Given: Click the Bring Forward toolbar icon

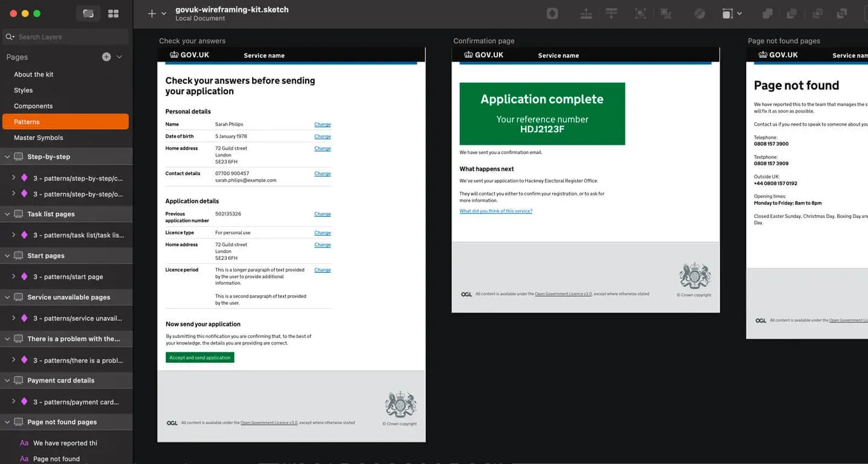Looking at the screenshot, I should pyautogui.click(x=586, y=13).
